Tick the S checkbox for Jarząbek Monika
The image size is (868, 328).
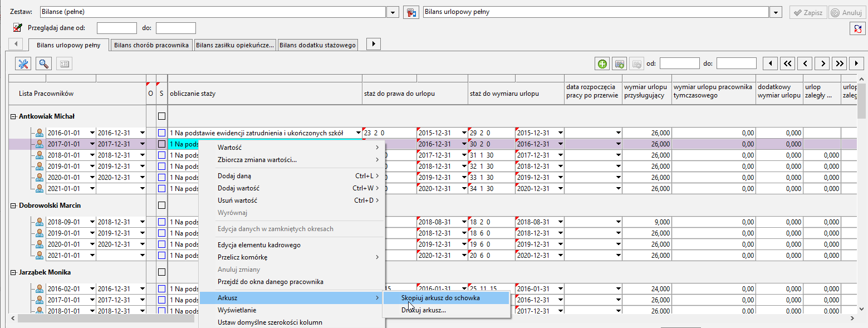coord(161,272)
